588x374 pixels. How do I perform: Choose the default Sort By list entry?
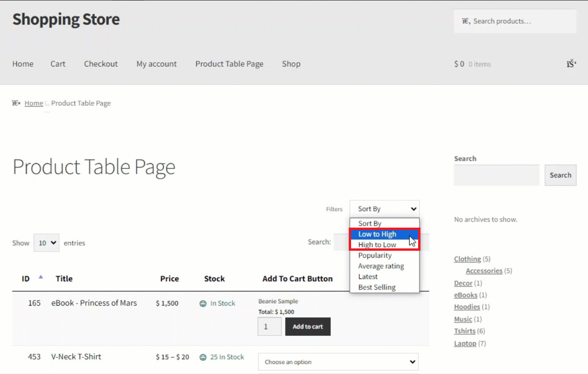[x=384, y=223]
